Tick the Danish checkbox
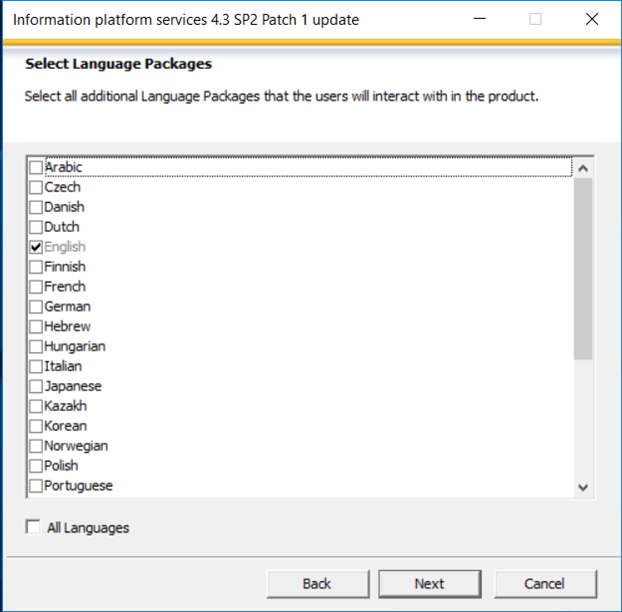The height and width of the screenshot is (612, 622). click(36, 207)
